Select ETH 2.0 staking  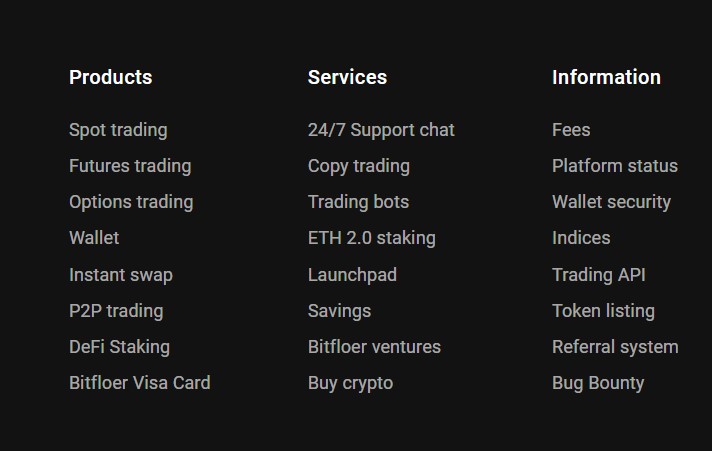tap(372, 238)
